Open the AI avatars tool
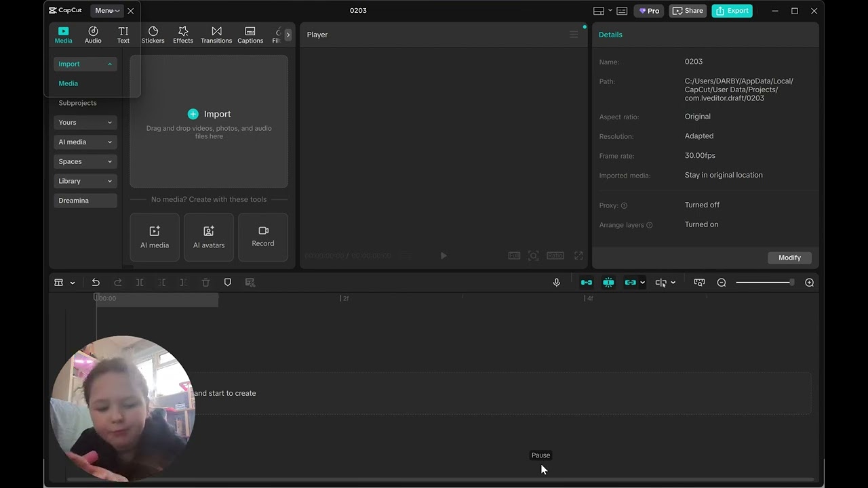This screenshot has height=488, width=868. pos(209,237)
